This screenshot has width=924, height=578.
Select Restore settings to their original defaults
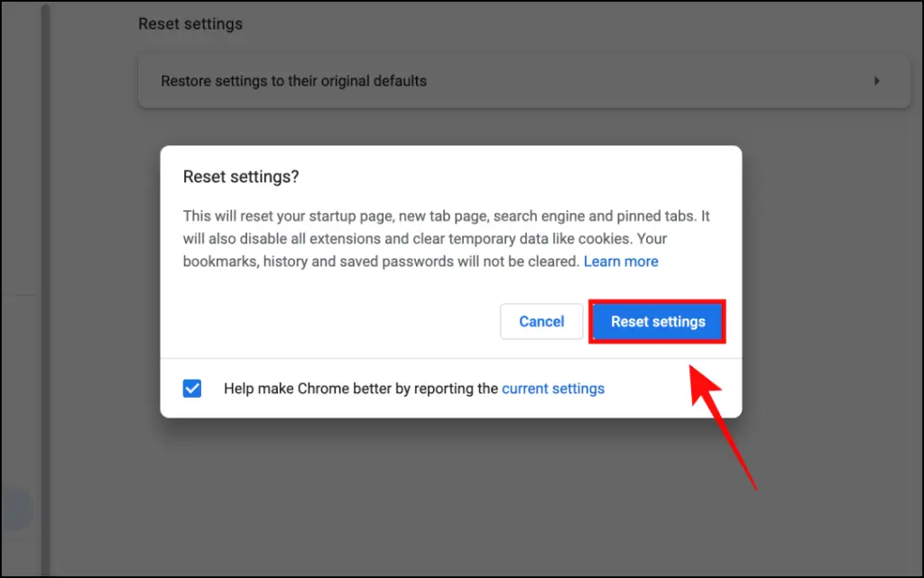click(x=524, y=81)
